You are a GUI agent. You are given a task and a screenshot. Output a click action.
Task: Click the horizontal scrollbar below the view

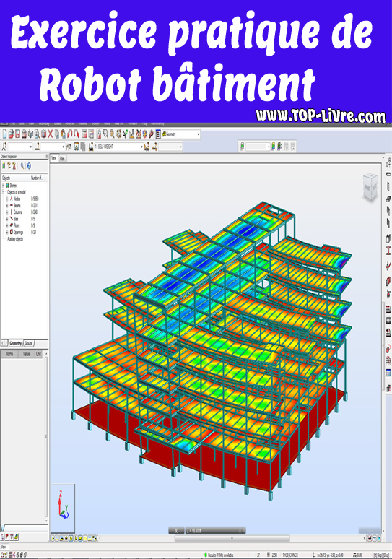[232, 538]
